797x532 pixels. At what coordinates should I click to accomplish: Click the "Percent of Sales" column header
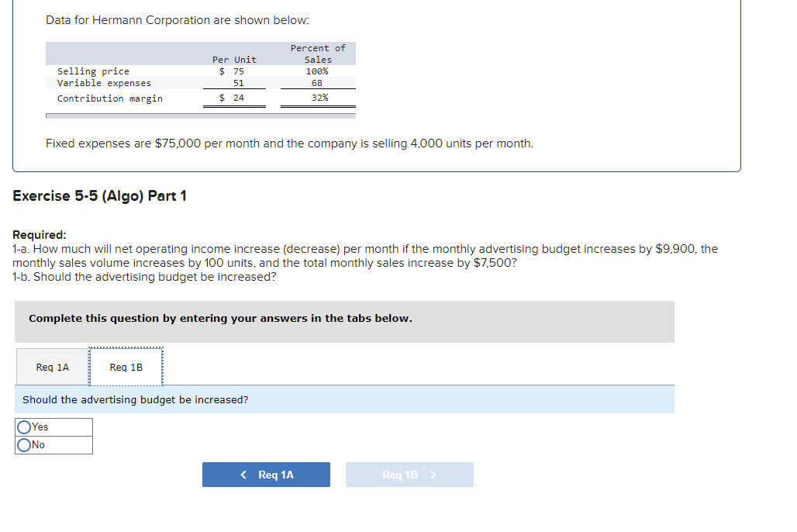click(x=317, y=54)
